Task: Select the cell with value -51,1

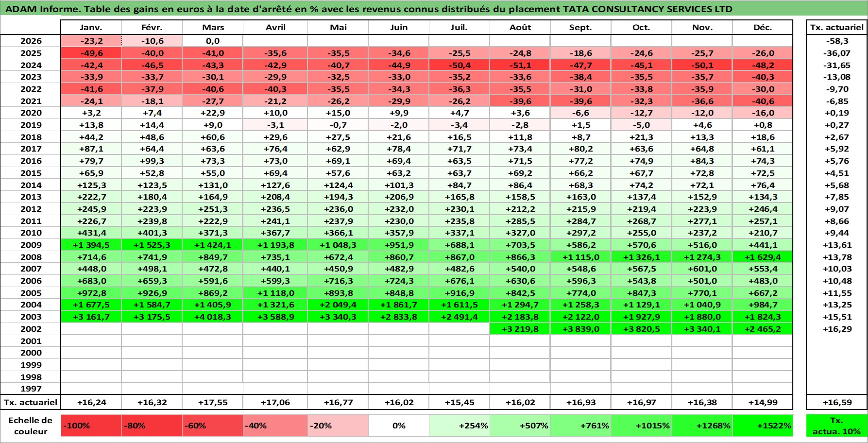Action: (520, 65)
